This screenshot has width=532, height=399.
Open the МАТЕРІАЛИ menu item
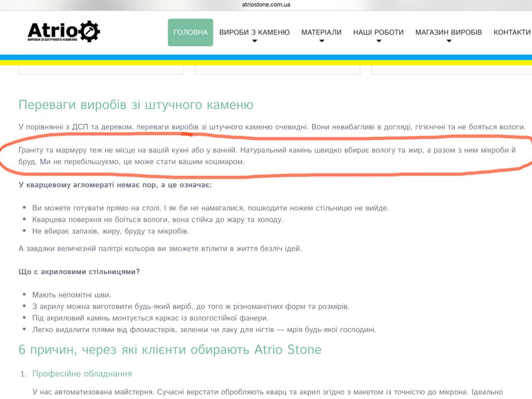coord(321,32)
